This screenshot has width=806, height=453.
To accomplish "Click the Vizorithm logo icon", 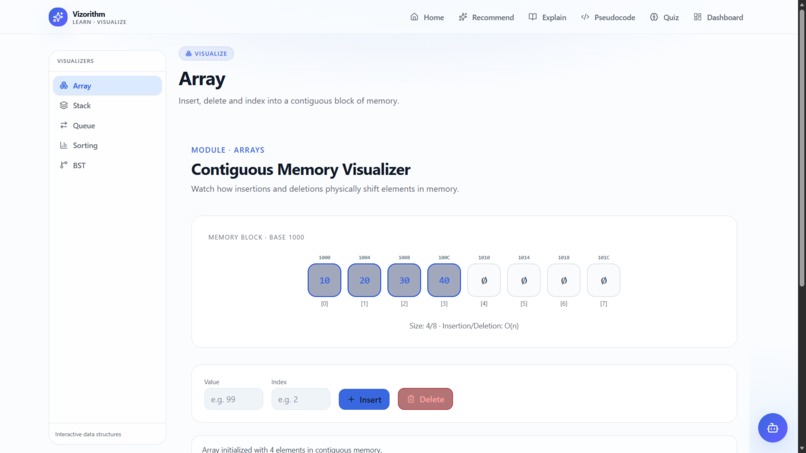I will [58, 17].
